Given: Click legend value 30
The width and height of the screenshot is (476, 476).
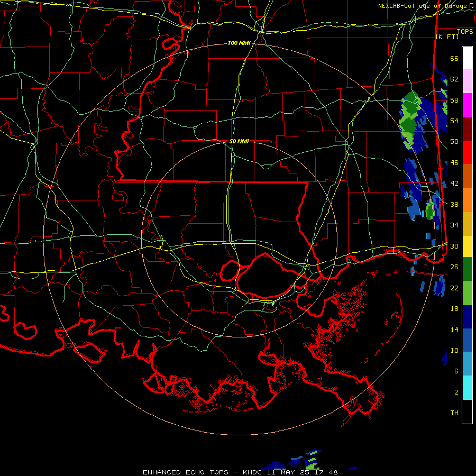Looking at the screenshot, I should pyautogui.click(x=454, y=246).
